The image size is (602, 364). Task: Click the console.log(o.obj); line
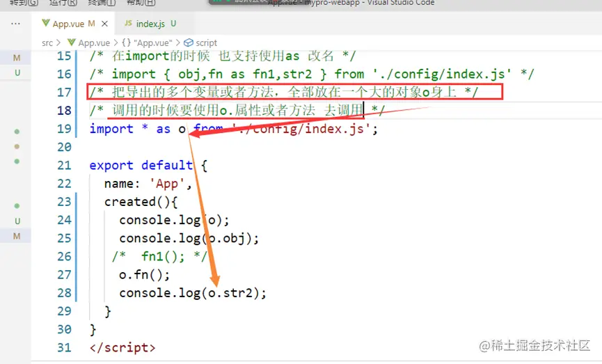tap(189, 239)
